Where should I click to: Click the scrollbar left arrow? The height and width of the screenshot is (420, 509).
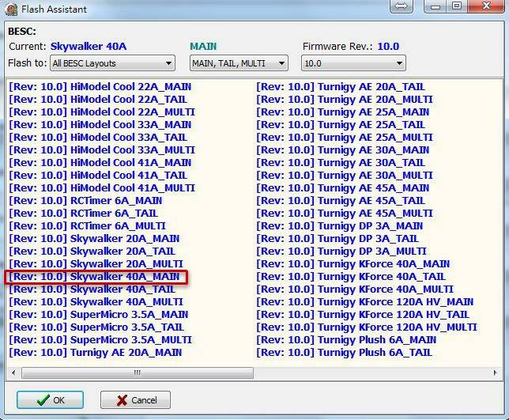(x=13, y=373)
